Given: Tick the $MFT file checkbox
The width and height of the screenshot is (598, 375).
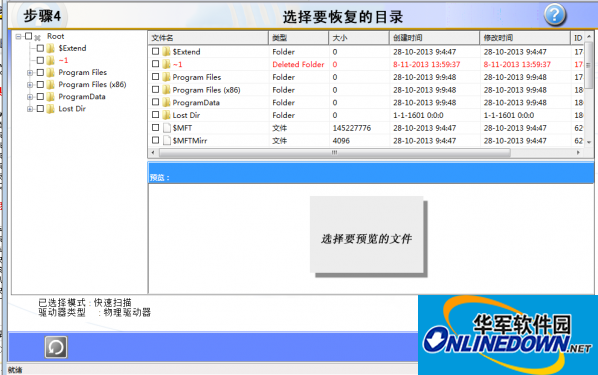Looking at the screenshot, I should (x=155, y=127).
